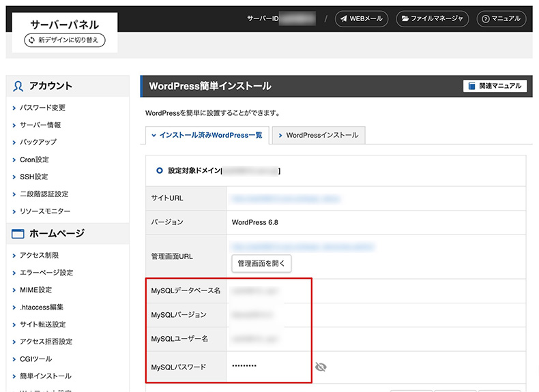
Task: Click the 関連マニュアル book icon
Action: [x=471, y=86]
